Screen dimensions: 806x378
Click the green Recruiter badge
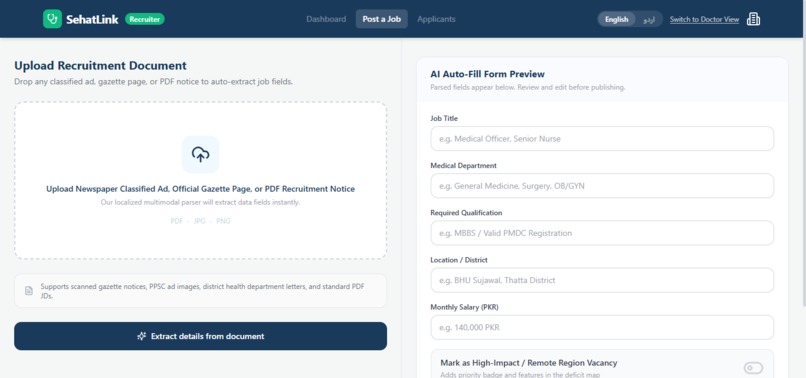click(144, 20)
